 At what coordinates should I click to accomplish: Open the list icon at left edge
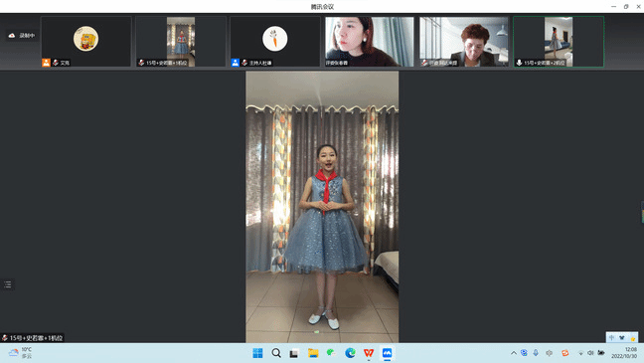point(7,284)
